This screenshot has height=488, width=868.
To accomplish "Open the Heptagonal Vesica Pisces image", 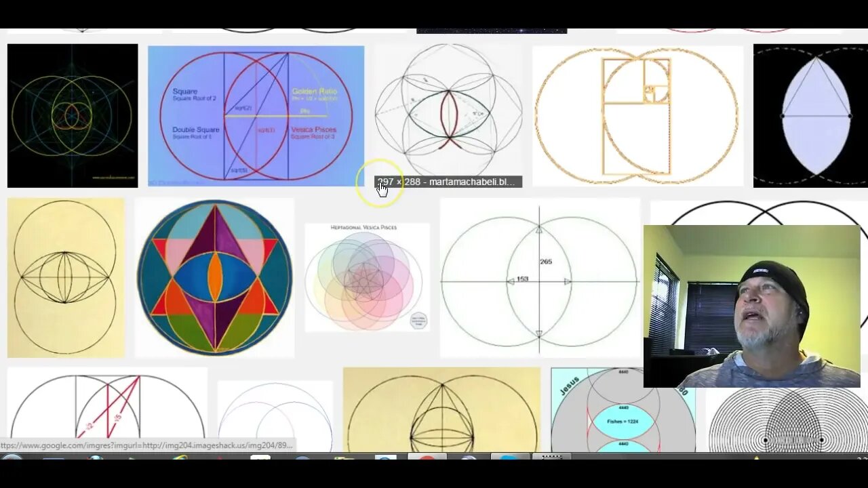I will click(x=367, y=277).
